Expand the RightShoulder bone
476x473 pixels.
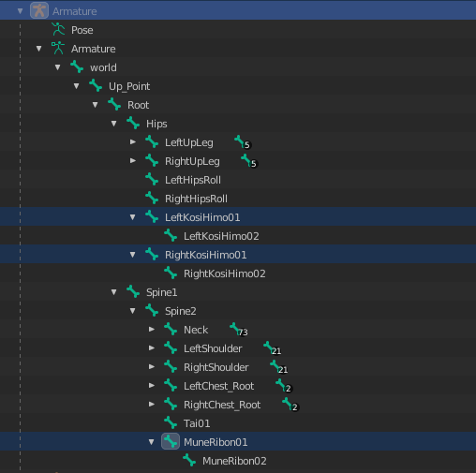[152, 367]
